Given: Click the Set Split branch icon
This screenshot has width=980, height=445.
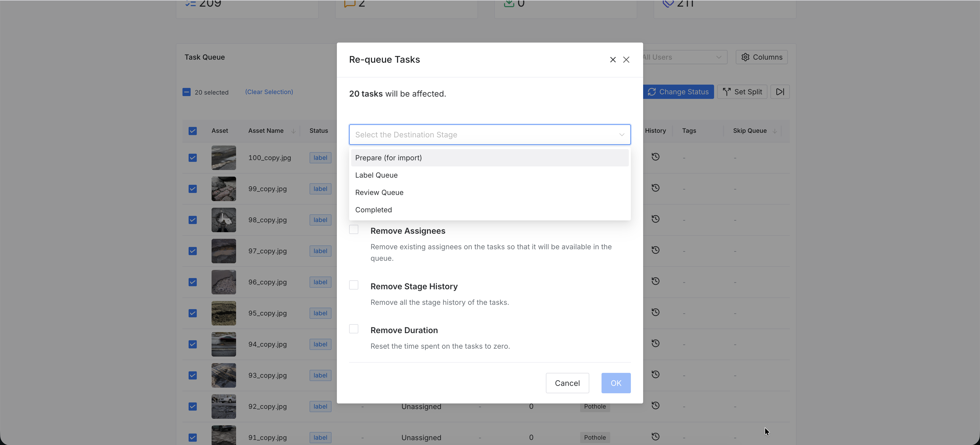Looking at the screenshot, I should 727,92.
